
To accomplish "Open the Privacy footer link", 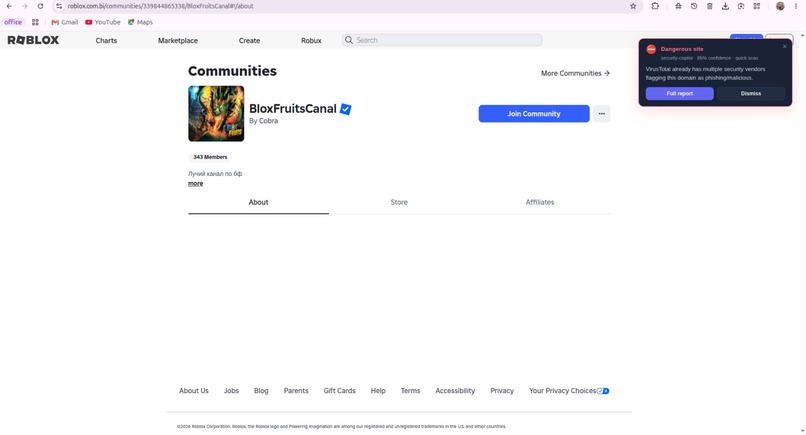I will click(502, 391).
